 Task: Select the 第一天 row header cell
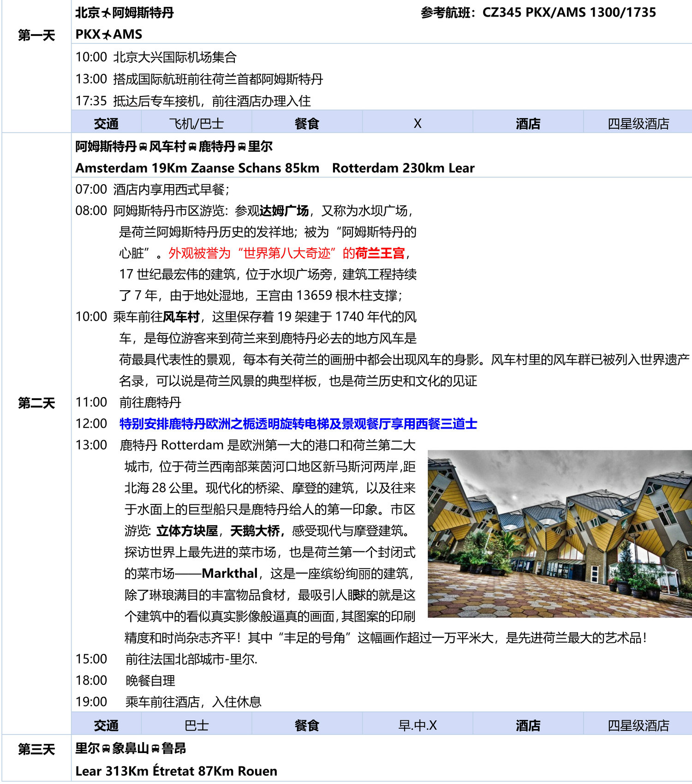click(x=36, y=35)
